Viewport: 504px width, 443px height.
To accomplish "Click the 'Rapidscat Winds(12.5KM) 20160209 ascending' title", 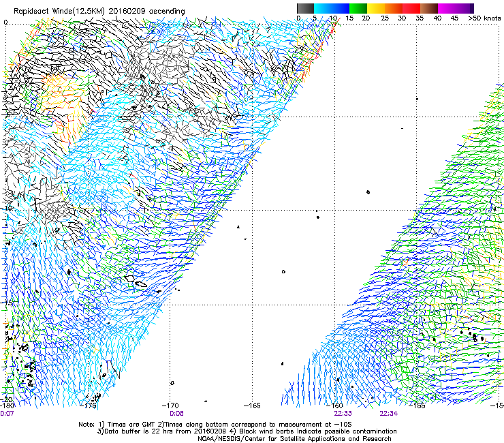I will click(x=99, y=11).
